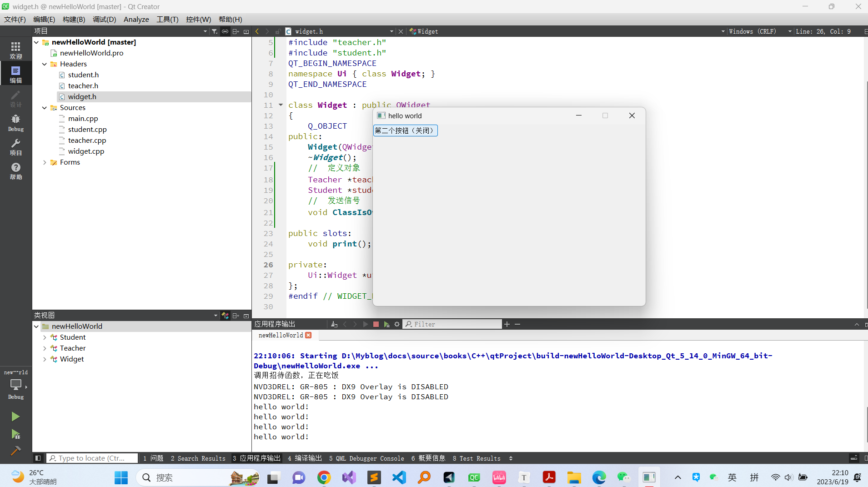Screen dimensions: 868x487
Task: Go back in editor history
Action: tap(257, 31)
